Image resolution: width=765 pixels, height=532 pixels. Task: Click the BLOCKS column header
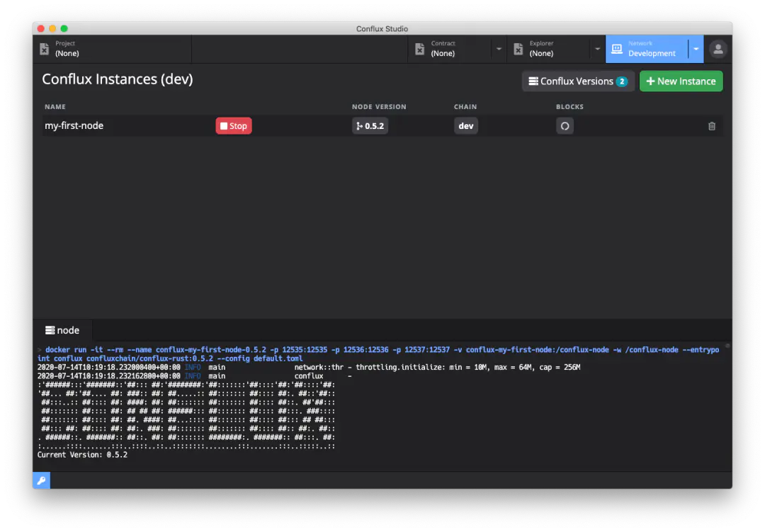click(569, 106)
